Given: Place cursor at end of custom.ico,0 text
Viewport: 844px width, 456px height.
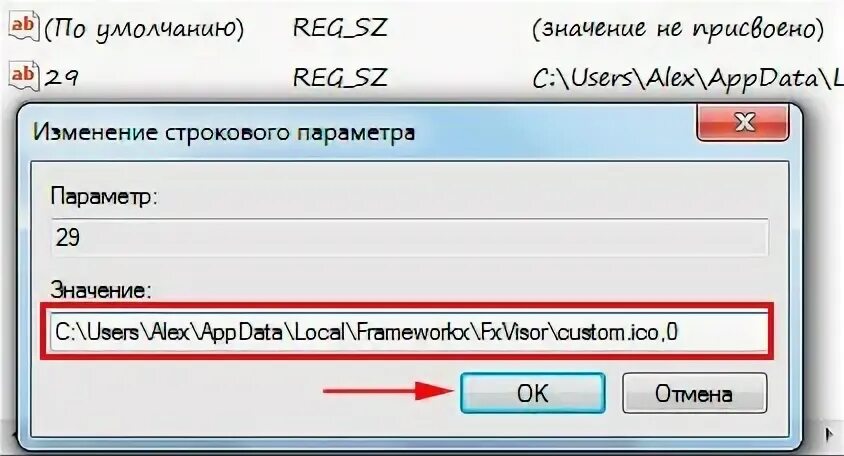Looking at the screenshot, I should [679, 332].
